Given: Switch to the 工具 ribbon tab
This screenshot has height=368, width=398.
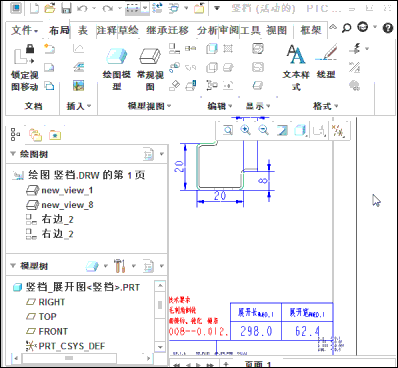Looking at the screenshot, I should (250, 31).
